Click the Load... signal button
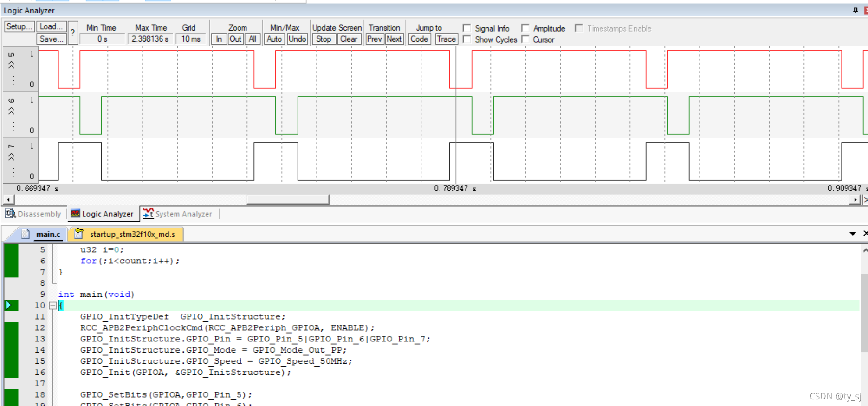 pyautogui.click(x=52, y=26)
